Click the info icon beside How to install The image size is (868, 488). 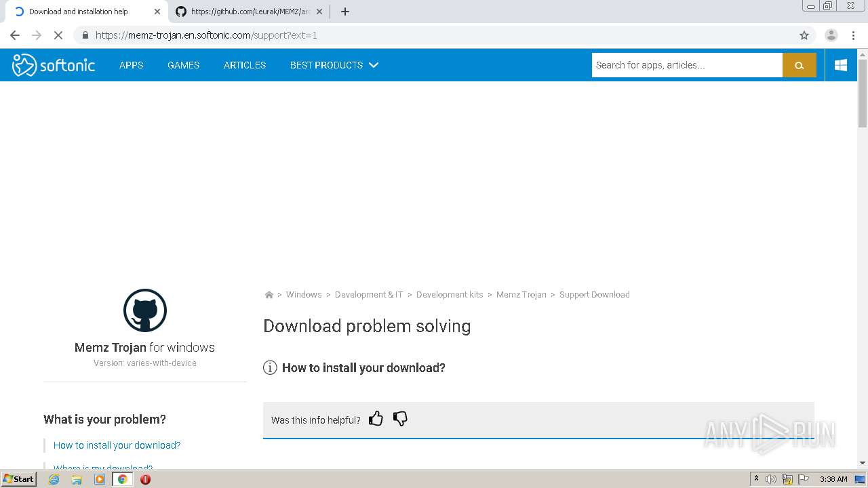coord(270,367)
